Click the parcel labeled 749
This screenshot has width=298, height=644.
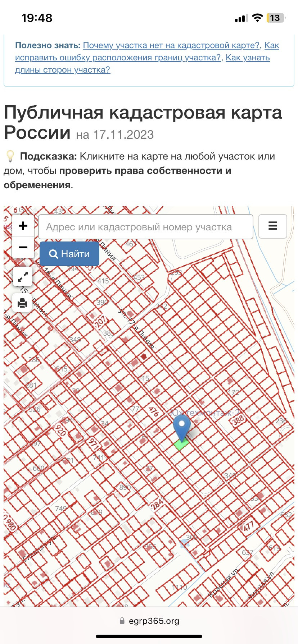[61, 508]
